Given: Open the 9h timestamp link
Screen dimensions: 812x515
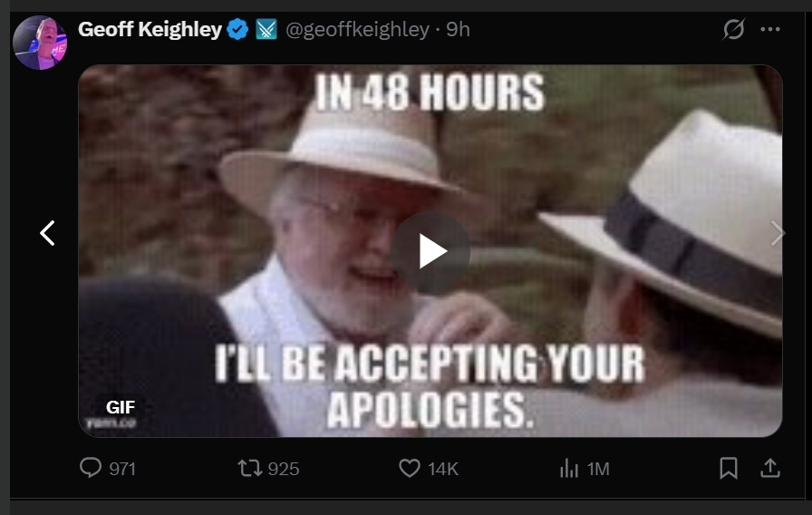Looking at the screenshot, I should pos(458,30).
